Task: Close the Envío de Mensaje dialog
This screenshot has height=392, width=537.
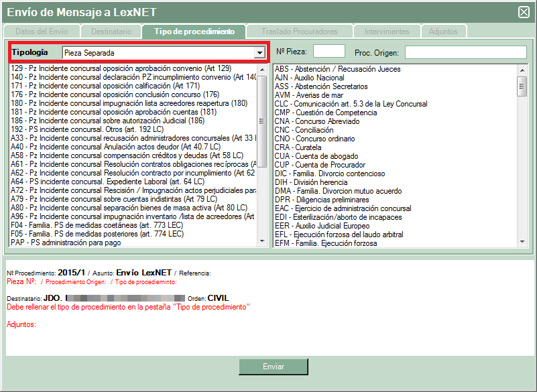Action: pyautogui.click(x=524, y=12)
